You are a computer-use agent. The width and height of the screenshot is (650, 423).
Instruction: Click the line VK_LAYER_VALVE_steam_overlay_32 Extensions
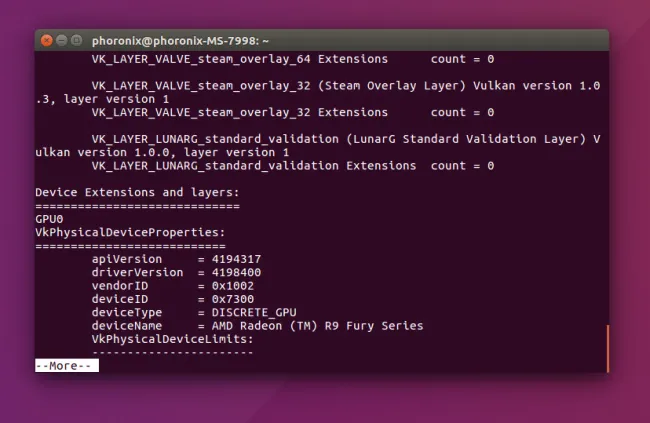pos(293,112)
